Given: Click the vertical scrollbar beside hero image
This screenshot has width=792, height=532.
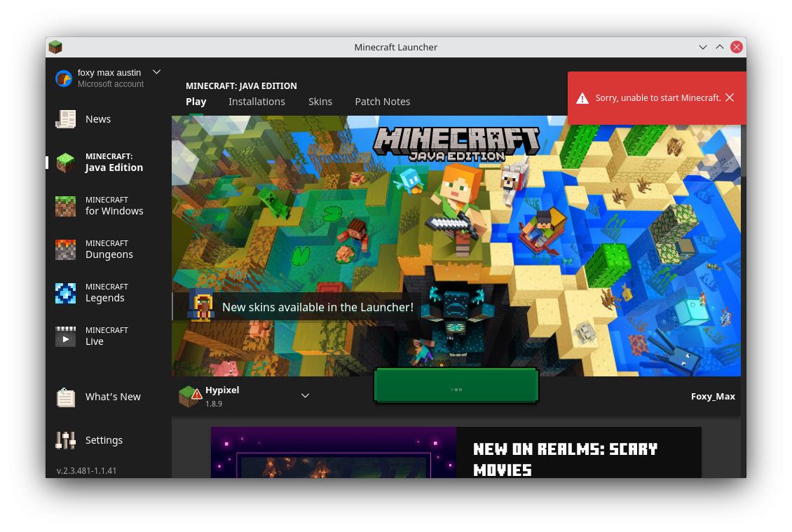Looking at the screenshot, I should [x=744, y=151].
